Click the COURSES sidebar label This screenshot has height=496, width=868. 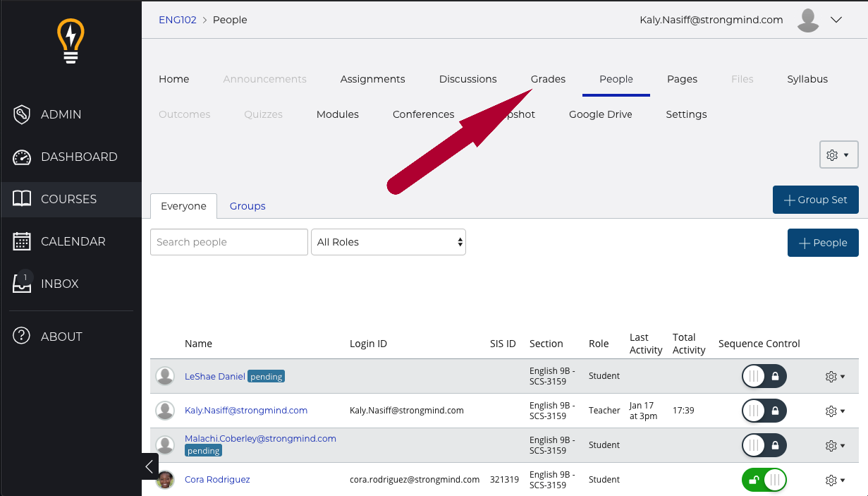68,199
